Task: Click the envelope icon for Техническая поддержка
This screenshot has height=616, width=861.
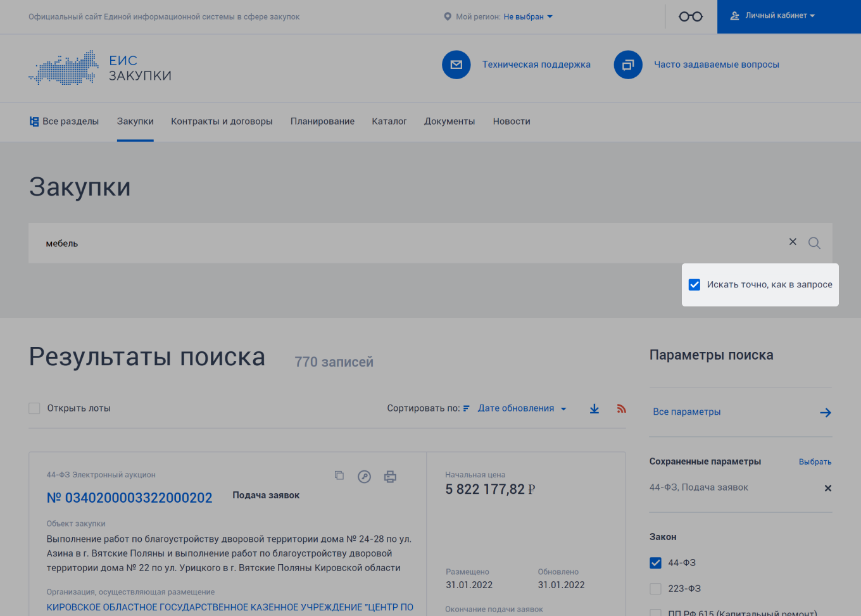Action: 456,65
